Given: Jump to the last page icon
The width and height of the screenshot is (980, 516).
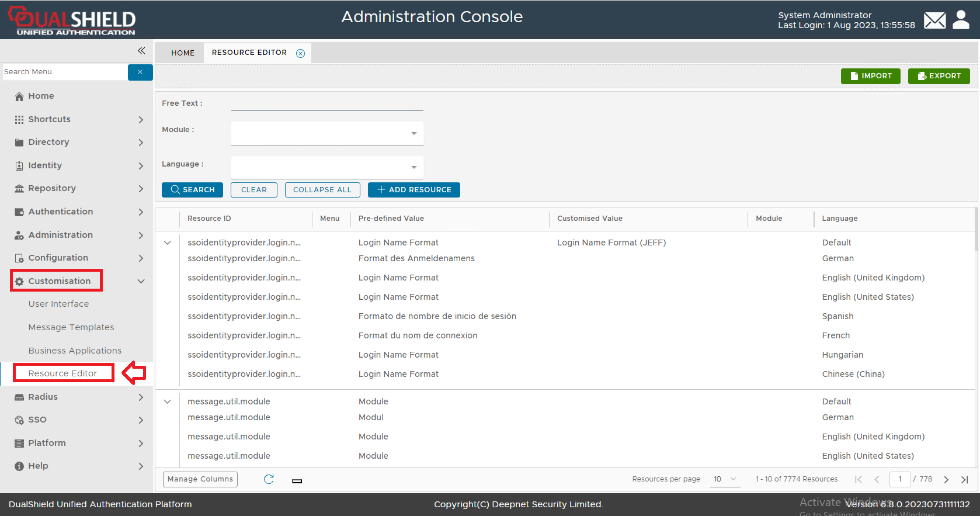Looking at the screenshot, I should pyautogui.click(x=964, y=479).
